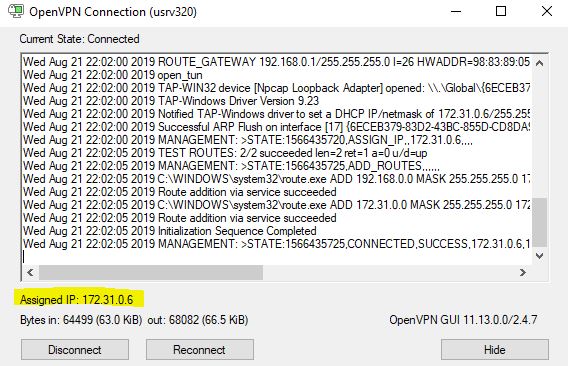Click the Initialization Sequence Completed log line
This screenshot has height=366, width=568.
(170, 231)
